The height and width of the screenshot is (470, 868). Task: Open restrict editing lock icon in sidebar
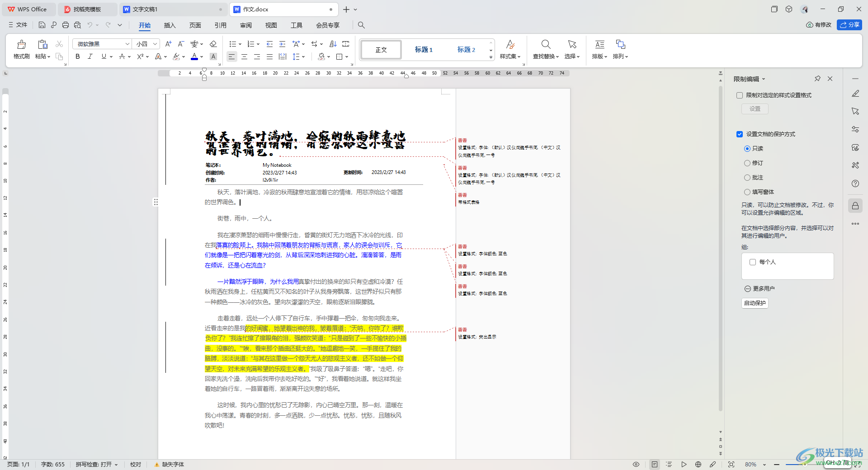(855, 206)
